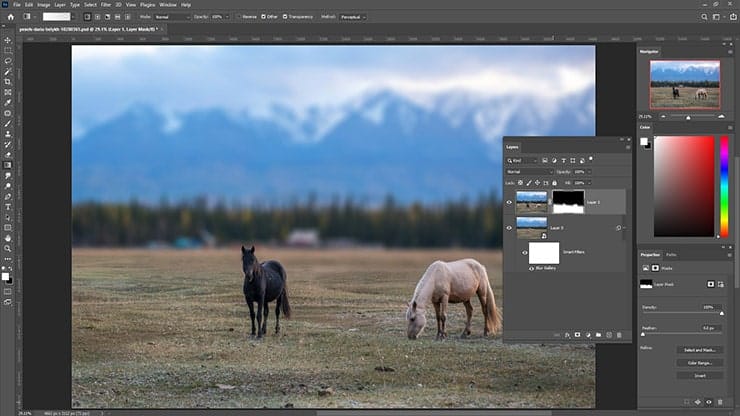Click the Select and Mask button
This screenshot has width=740, height=416.
699,350
